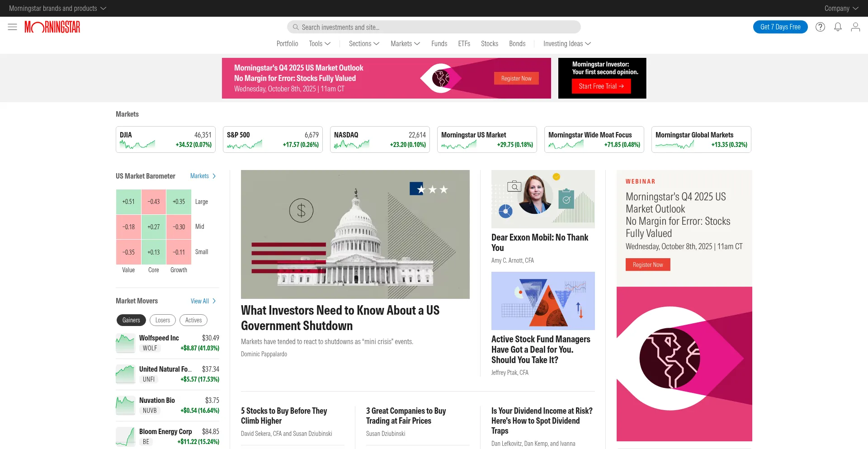Open notifications bell icon
The height and width of the screenshot is (449, 868).
click(838, 27)
